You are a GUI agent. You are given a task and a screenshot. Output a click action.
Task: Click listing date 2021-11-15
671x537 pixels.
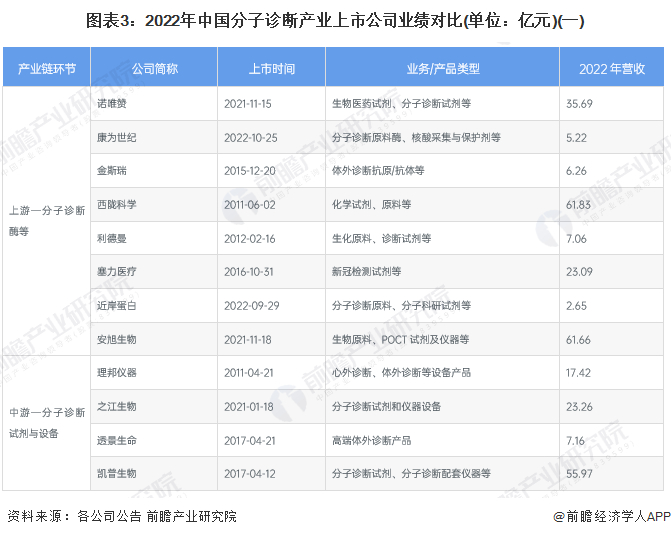coord(248,104)
